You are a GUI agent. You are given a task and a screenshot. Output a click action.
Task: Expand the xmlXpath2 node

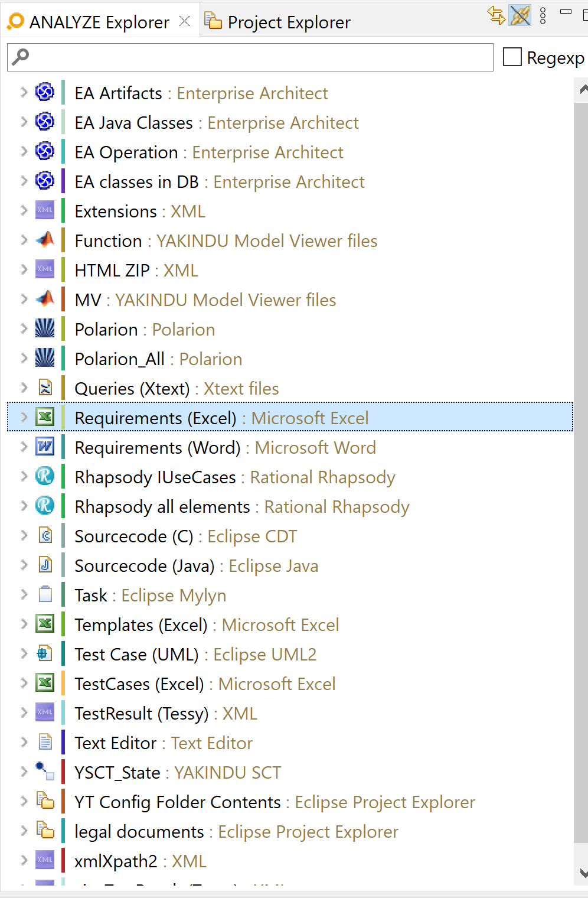(x=24, y=860)
